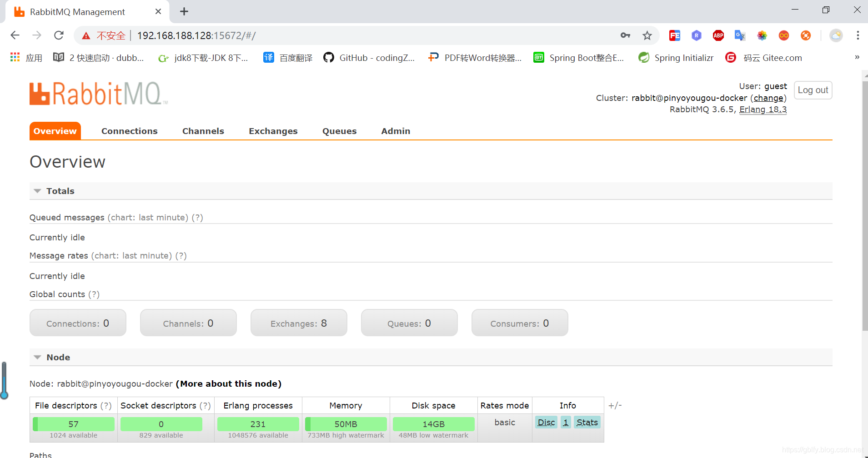Click the RabbitMQ logo
Screen dimensions: 868x458
pyautogui.click(x=99, y=94)
